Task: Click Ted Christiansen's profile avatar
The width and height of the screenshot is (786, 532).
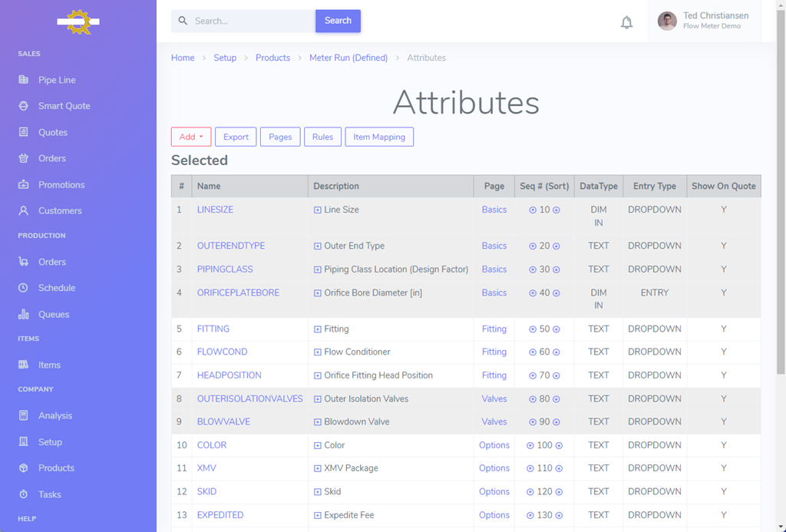Action: coord(667,21)
